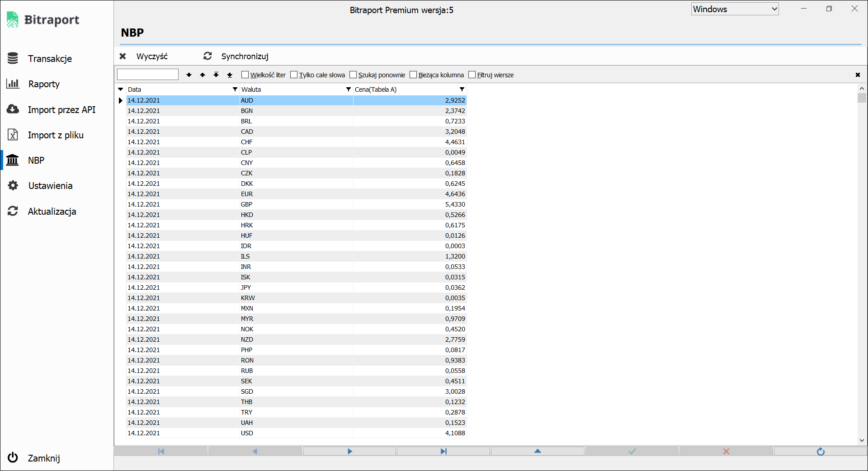This screenshot has width=868, height=471.
Task: Select the EUR currency cell
Action: [296, 194]
